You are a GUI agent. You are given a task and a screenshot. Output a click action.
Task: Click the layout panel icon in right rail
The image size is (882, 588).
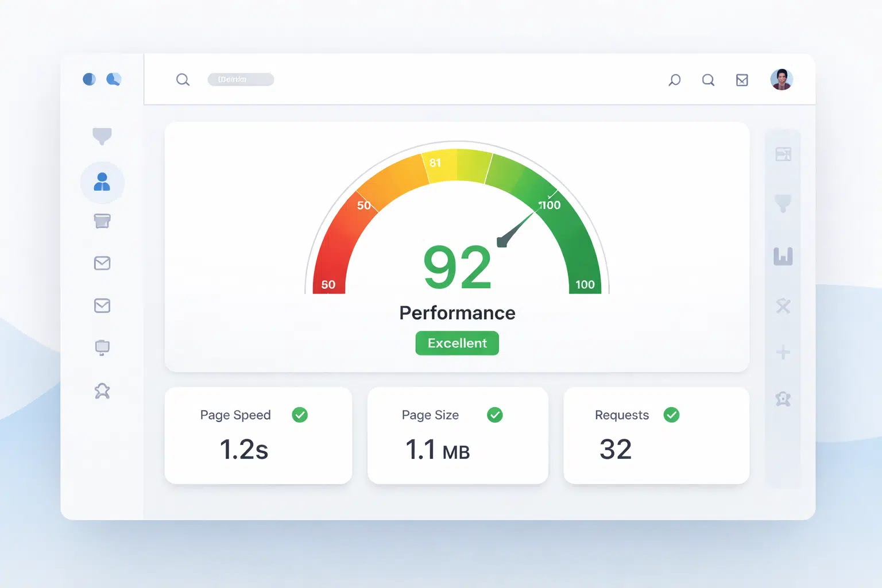pyautogui.click(x=783, y=154)
